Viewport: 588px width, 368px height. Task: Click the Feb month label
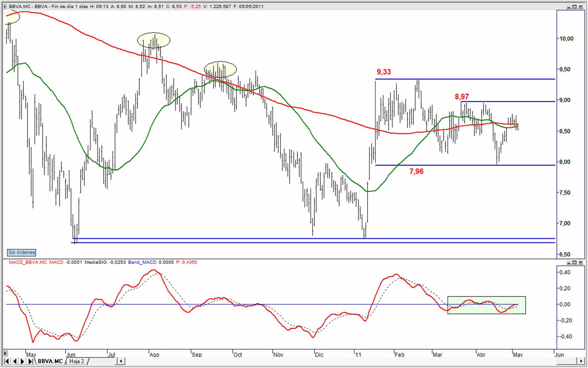click(x=399, y=355)
